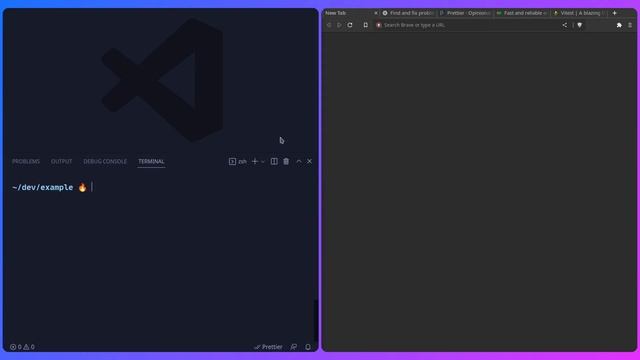
Task: Maximize the panel with chevron up
Action: pos(299,162)
